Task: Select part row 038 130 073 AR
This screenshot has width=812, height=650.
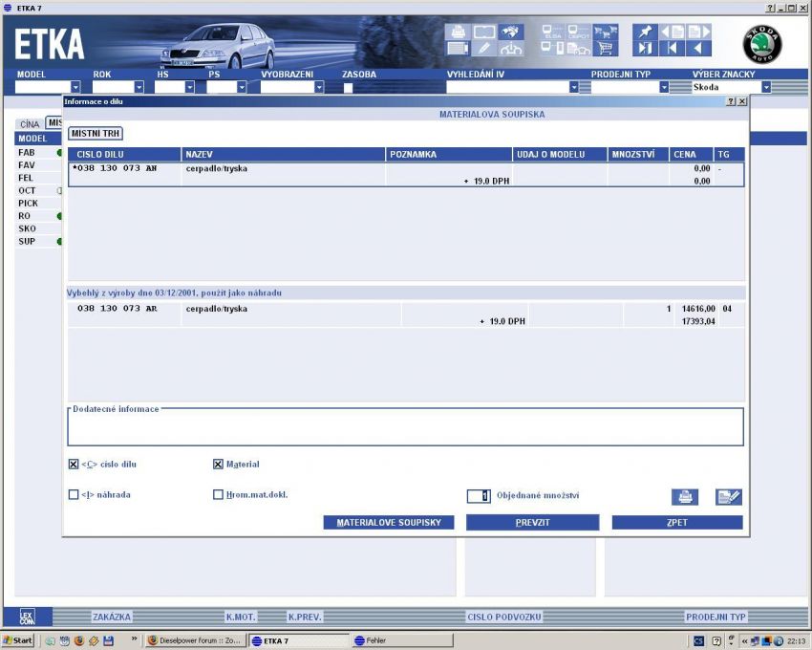Action: click(406, 314)
